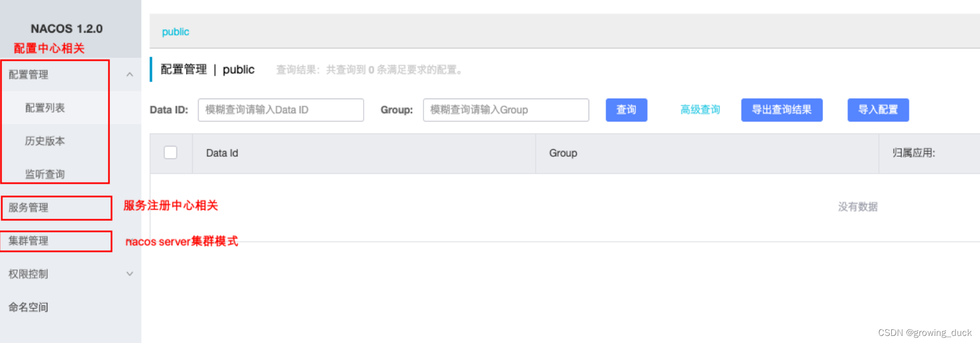980x343 pixels.
Task: Open 集群管理 menu item
Action: coord(28,241)
